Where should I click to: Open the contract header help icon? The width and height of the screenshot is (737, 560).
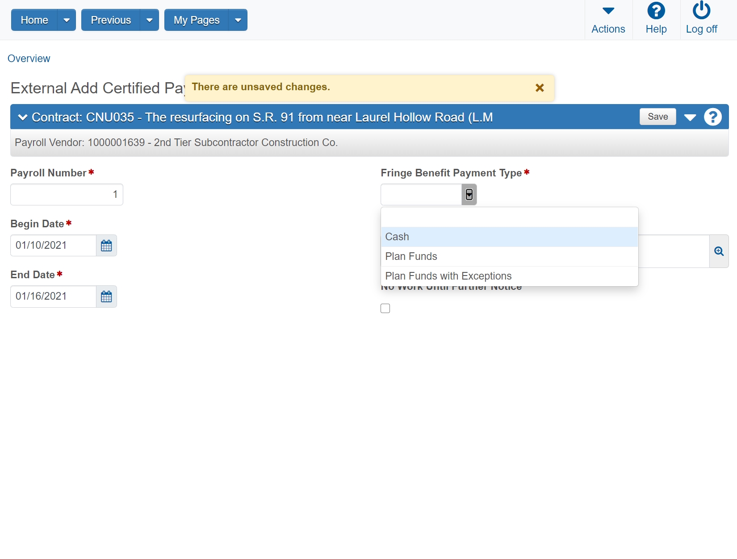(713, 117)
